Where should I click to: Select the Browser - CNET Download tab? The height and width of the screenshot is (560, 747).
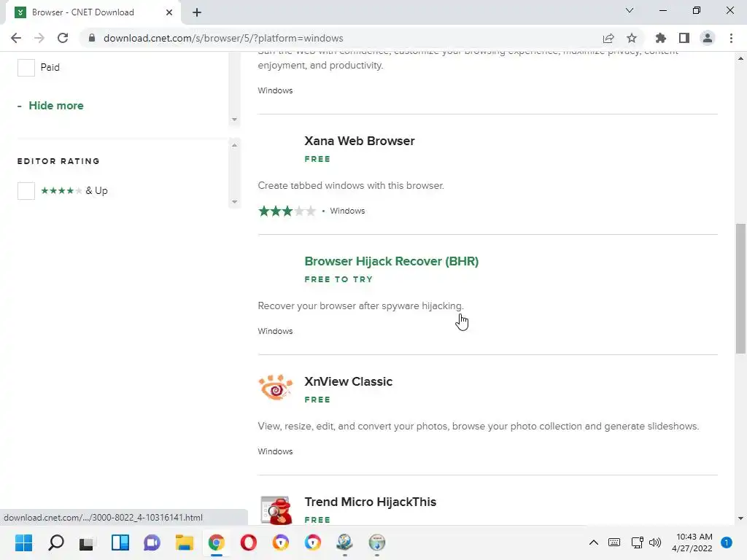click(x=93, y=12)
